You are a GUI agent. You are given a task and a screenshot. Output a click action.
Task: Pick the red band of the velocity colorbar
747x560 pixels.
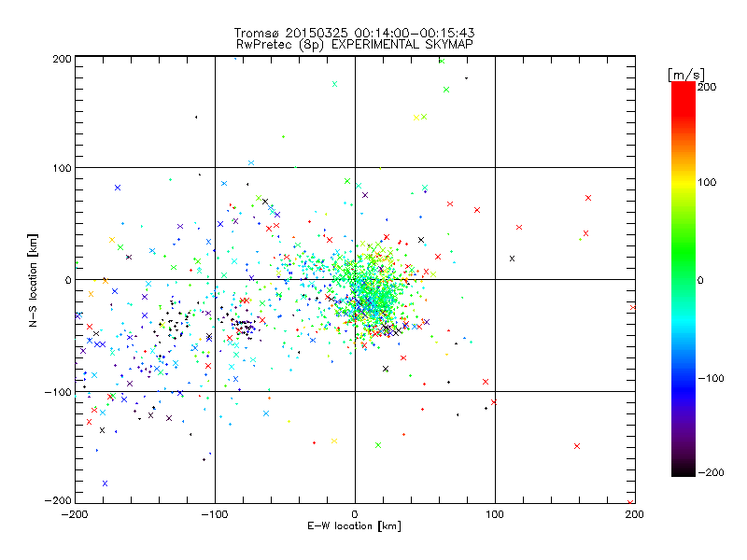(x=684, y=98)
